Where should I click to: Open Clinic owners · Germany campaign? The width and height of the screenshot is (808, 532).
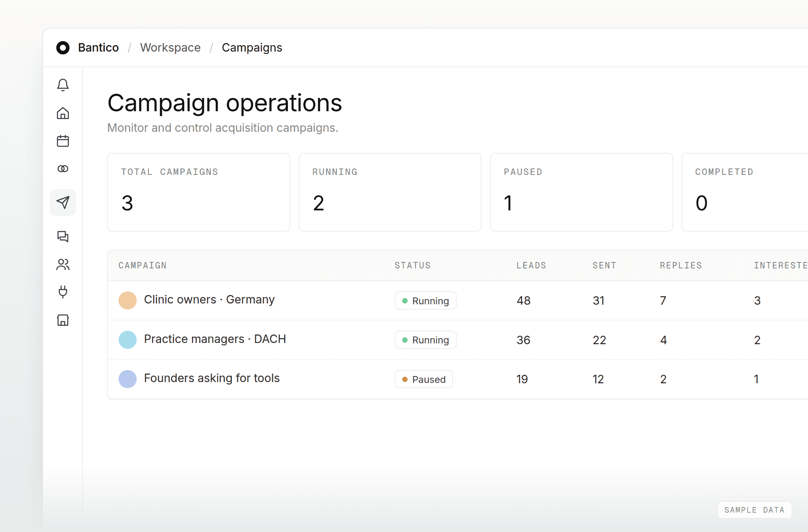tap(209, 299)
